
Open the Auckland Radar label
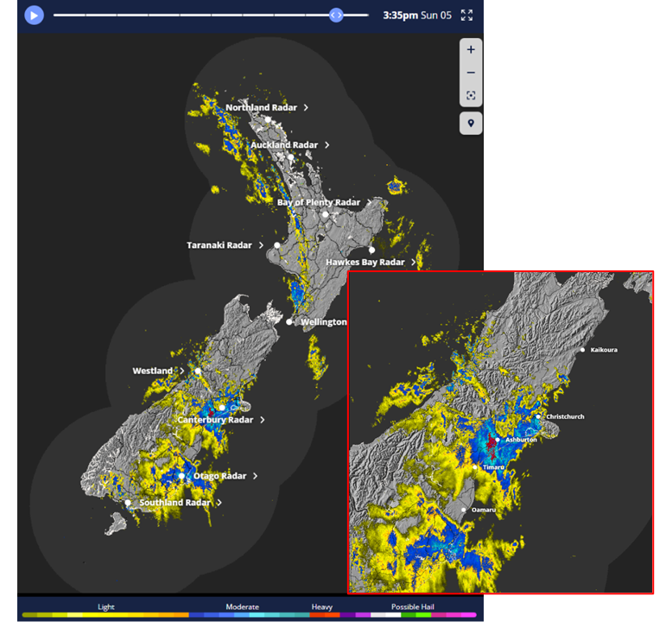(x=284, y=145)
